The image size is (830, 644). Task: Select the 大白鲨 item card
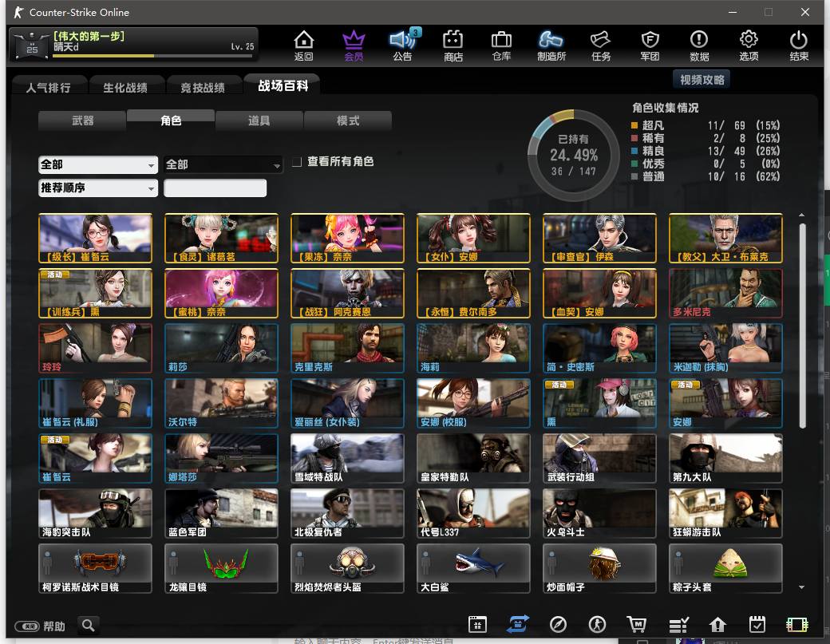[x=473, y=568]
